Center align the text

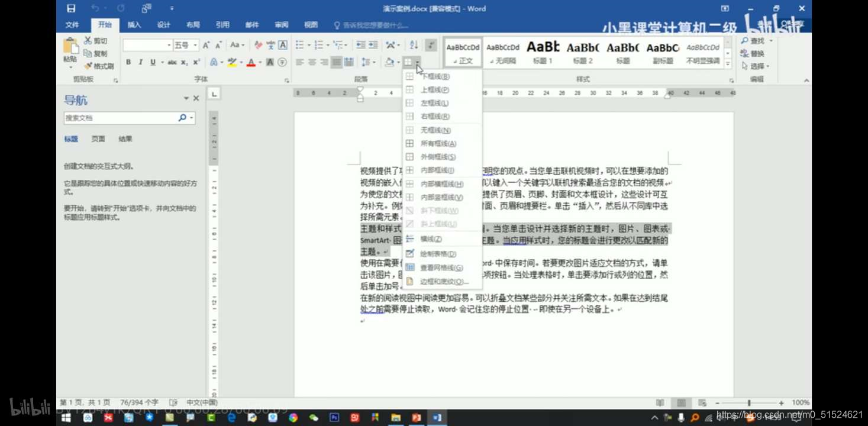pyautogui.click(x=312, y=62)
